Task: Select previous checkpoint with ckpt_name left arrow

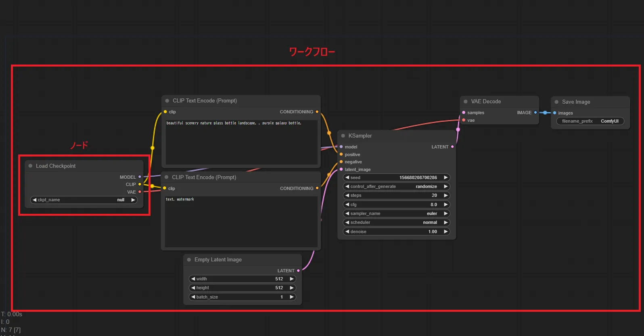Action: click(34, 200)
